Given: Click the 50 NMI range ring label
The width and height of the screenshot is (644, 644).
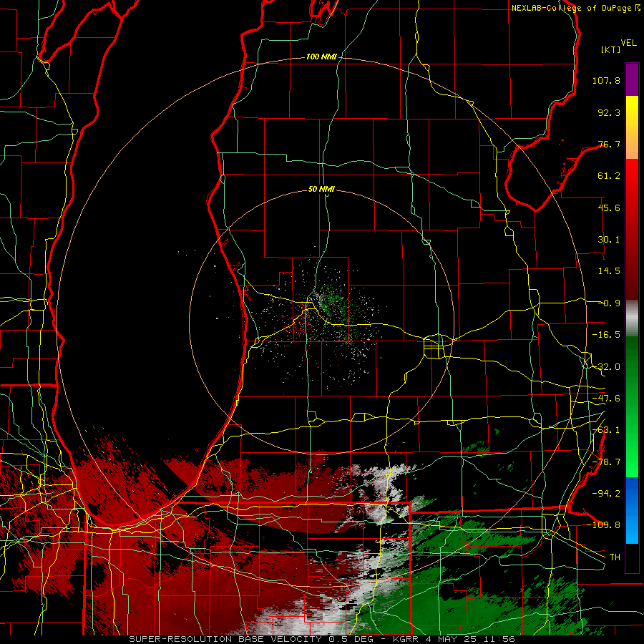Looking at the screenshot, I should [321, 189].
